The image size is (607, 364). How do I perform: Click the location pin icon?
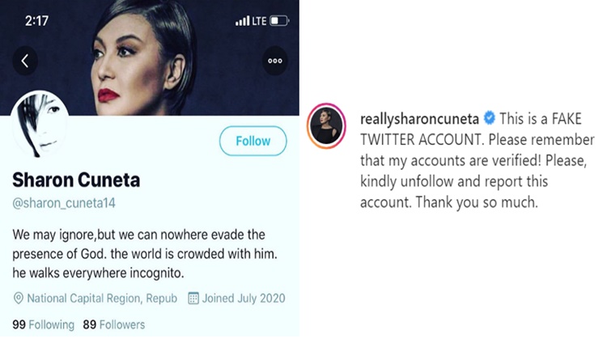18,298
